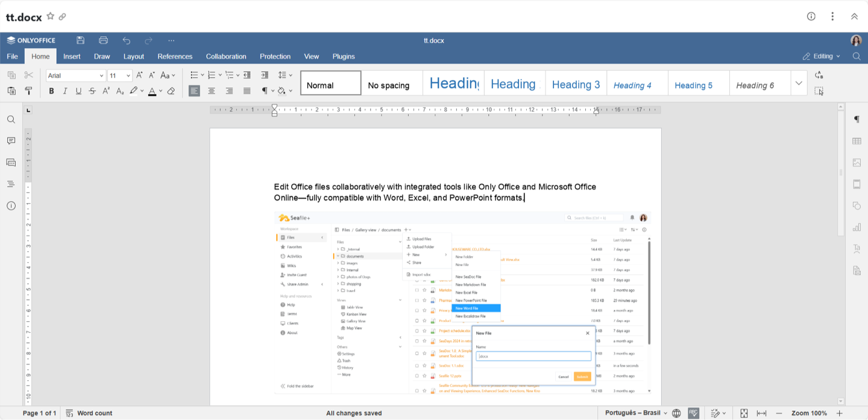Apply the No spacing style
868x420 pixels.
pyautogui.click(x=392, y=83)
